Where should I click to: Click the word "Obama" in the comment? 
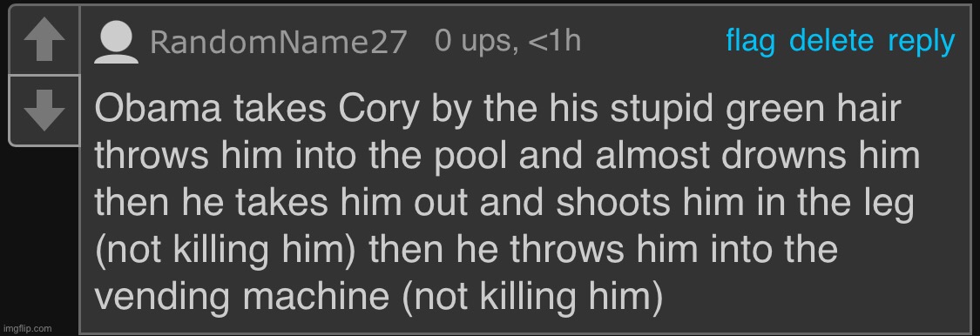point(159,109)
